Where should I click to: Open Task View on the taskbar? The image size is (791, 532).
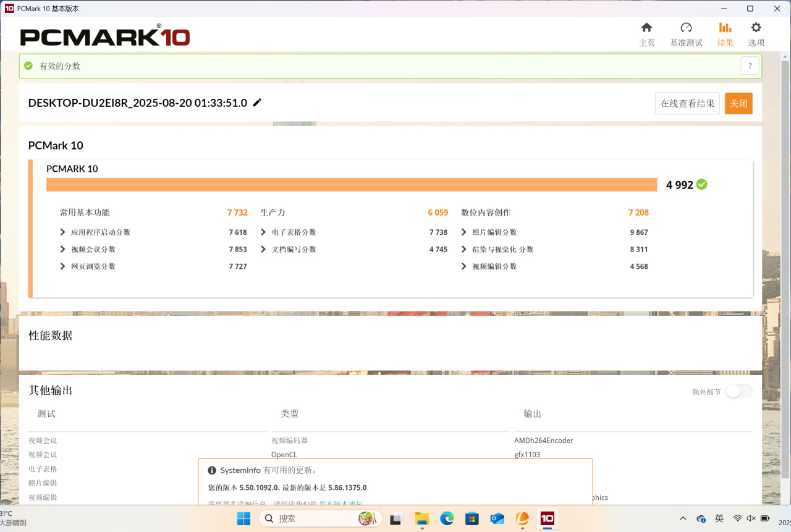coord(396,518)
